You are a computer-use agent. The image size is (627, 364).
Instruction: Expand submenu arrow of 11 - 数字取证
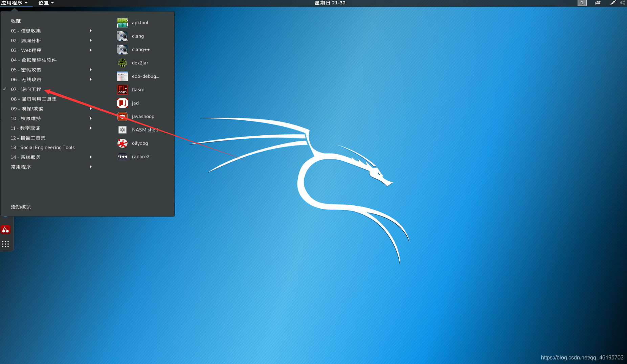[x=91, y=128]
